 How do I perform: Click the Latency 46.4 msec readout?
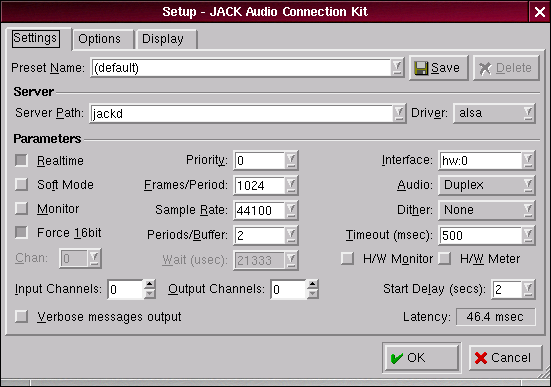coord(495,317)
